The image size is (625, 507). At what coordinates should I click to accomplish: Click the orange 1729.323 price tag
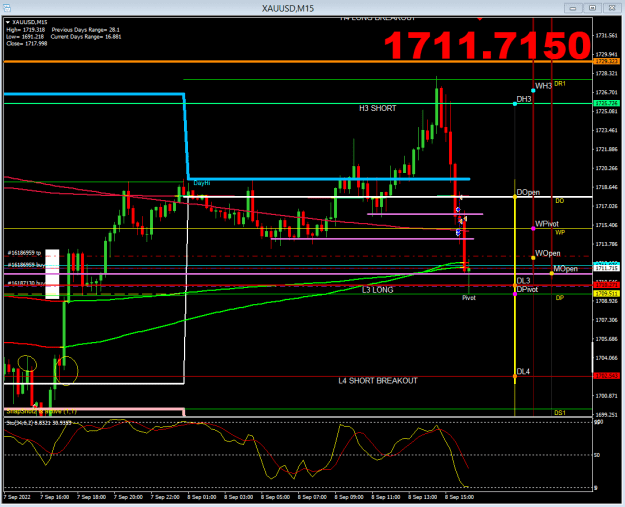pos(606,61)
